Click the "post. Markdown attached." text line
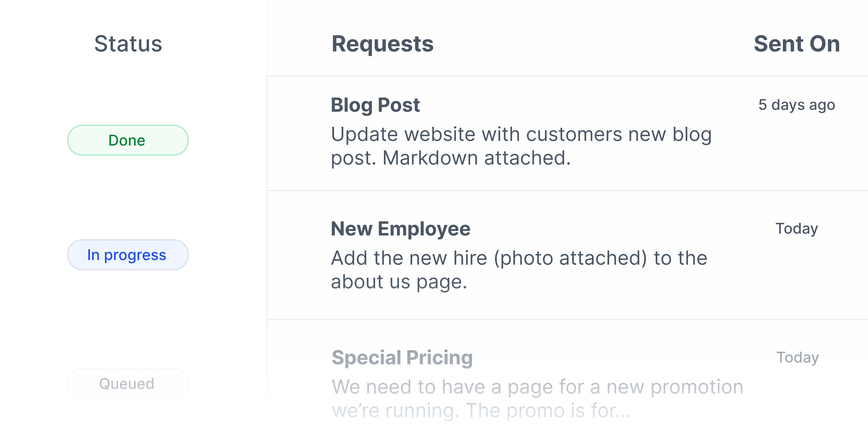868x445 pixels. click(x=450, y=158)
